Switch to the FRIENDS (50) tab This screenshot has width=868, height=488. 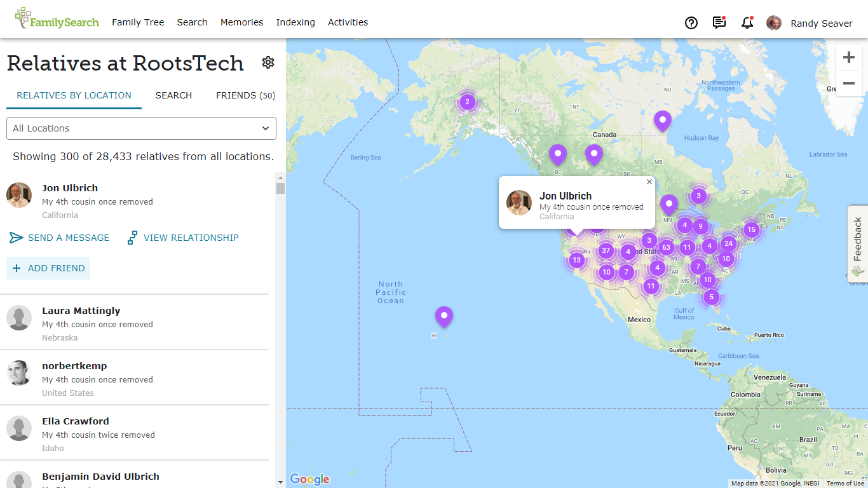pos(247,95)
